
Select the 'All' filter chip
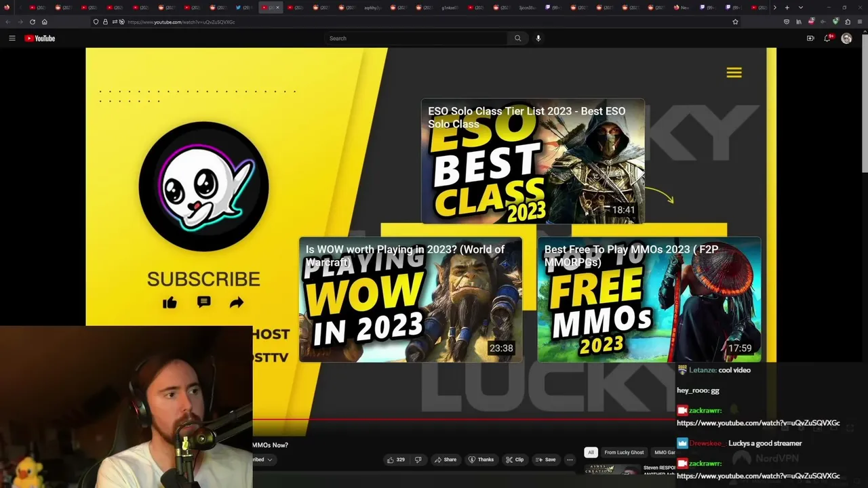tap(591, 452)
